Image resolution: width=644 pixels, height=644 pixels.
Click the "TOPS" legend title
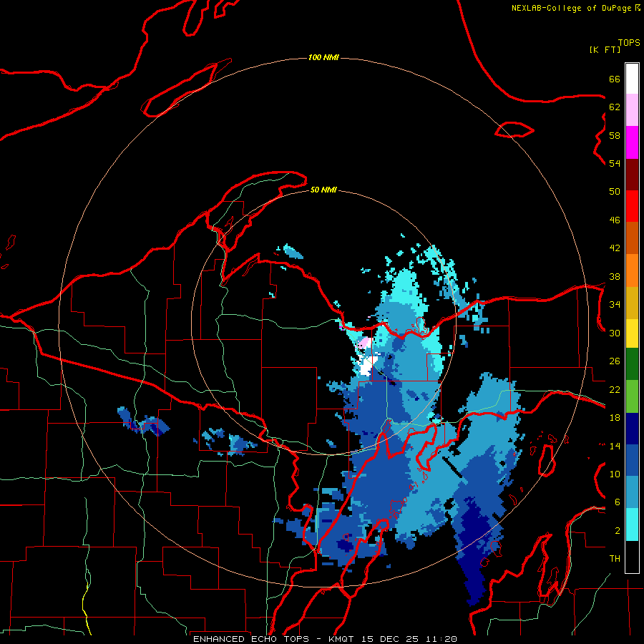629,43
